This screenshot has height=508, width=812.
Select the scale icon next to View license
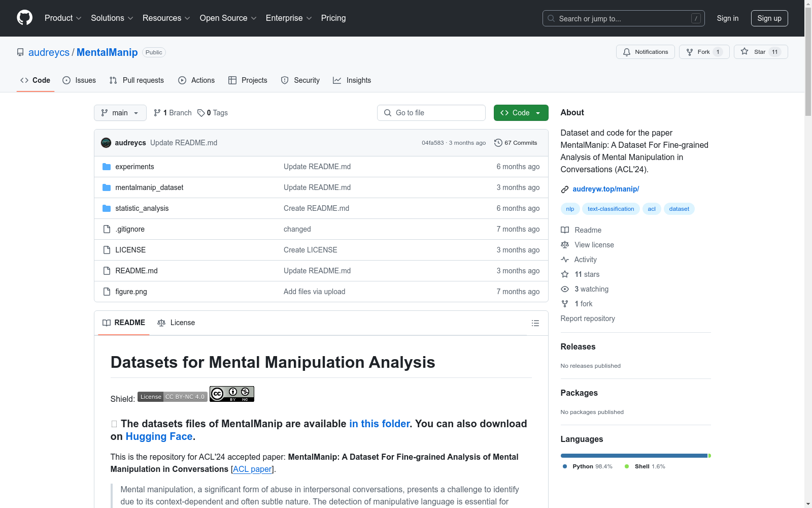click(x=565, y=245)
